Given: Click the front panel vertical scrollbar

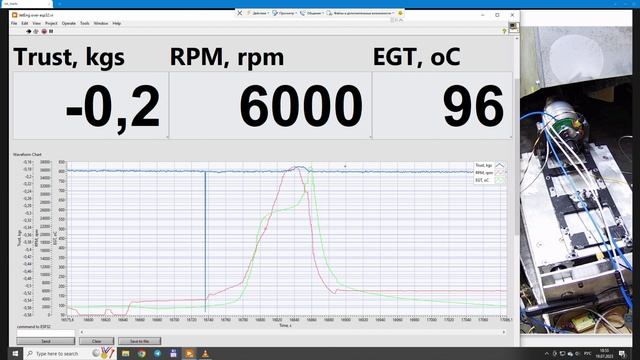Looking at the screenshot, I should (517, 157).
